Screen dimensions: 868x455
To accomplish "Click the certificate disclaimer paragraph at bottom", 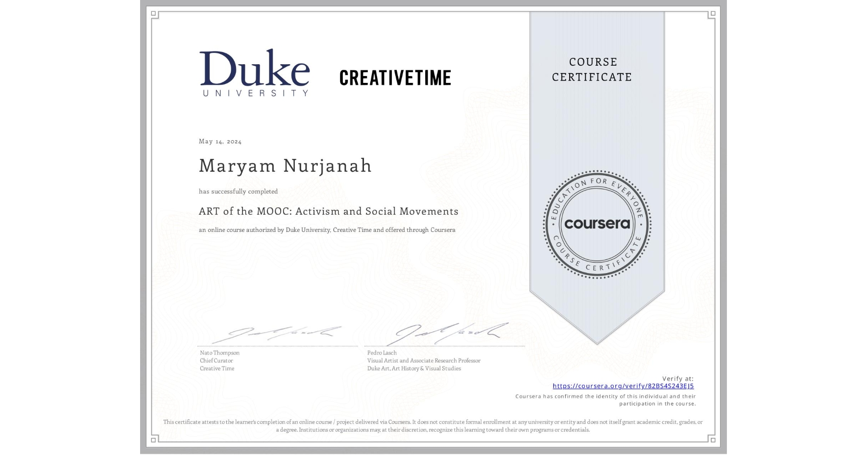I will (x=433, y=426).
